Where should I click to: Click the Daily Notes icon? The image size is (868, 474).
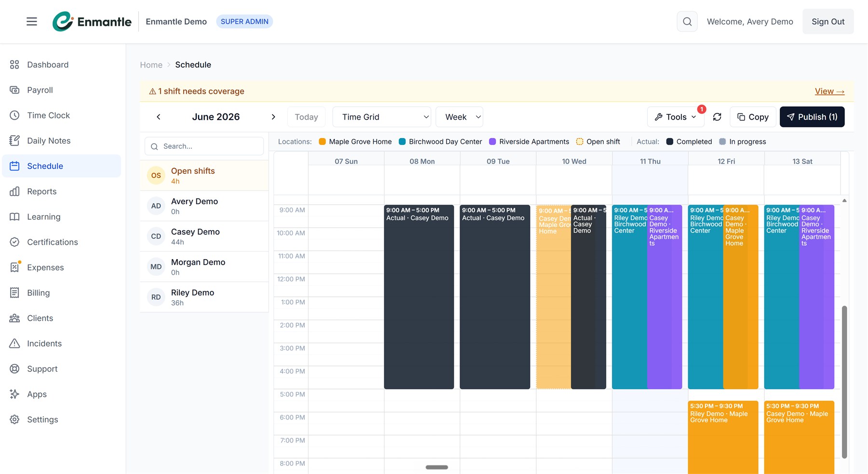click(x=14, y=140)
